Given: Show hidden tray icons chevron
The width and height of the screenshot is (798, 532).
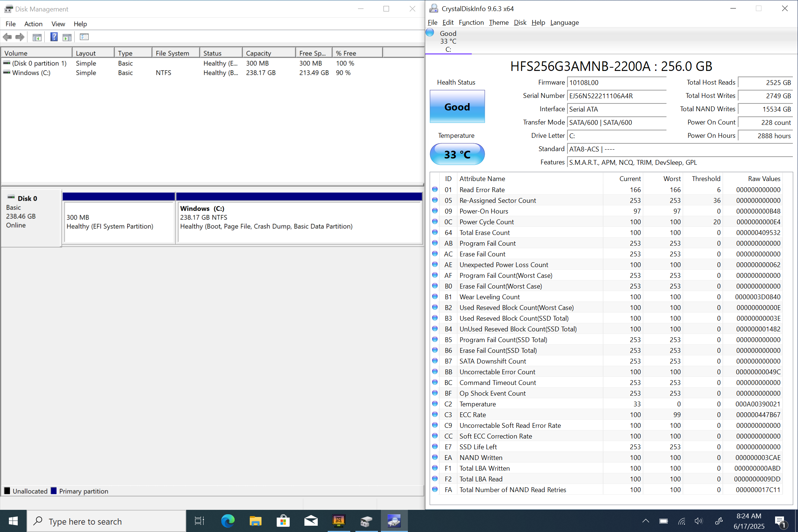Looking at the screenshot, I should 645,521.
